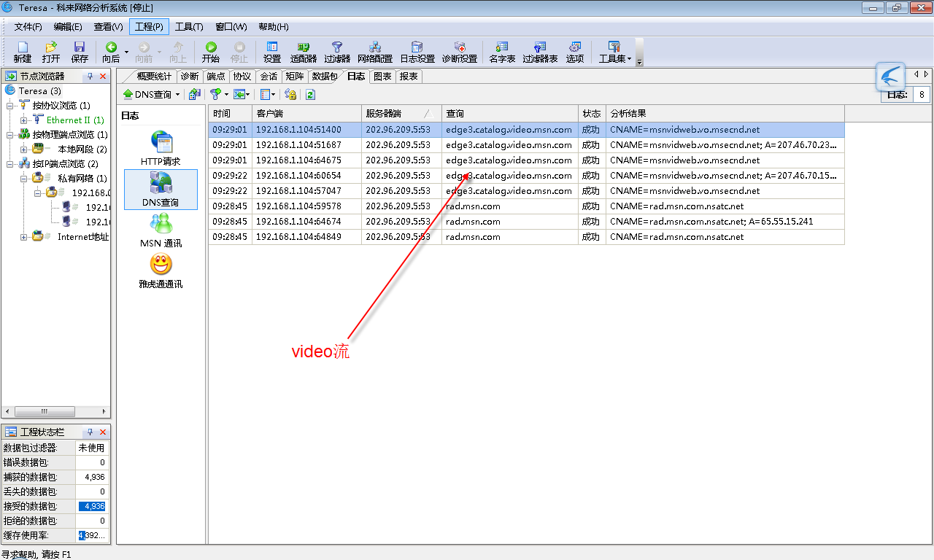Click the 缓存使用率 progress bar

(x=91, y=536)
